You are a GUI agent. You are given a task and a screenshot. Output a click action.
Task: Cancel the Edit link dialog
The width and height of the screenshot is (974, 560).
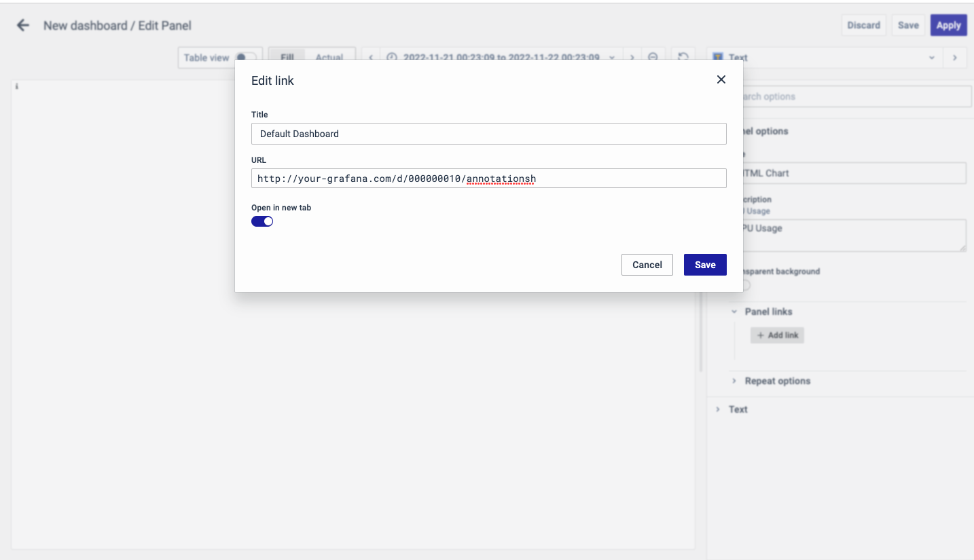(647, 265)
